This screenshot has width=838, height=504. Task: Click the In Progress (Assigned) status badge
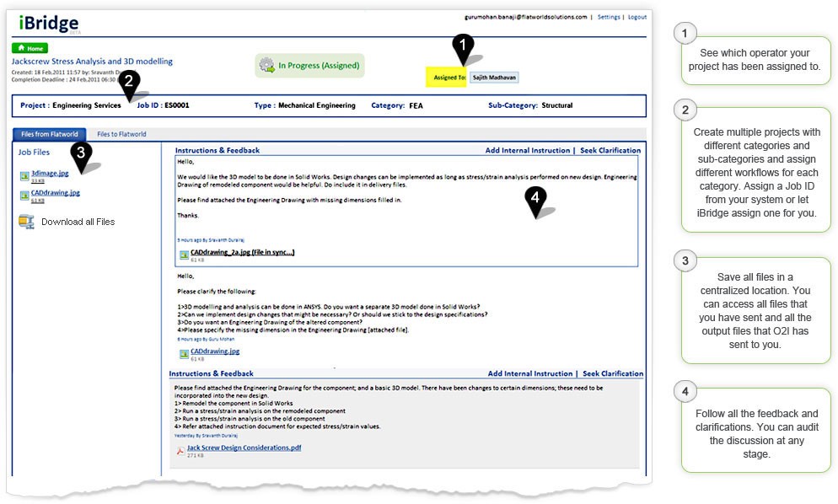click(x=309, y=65)
